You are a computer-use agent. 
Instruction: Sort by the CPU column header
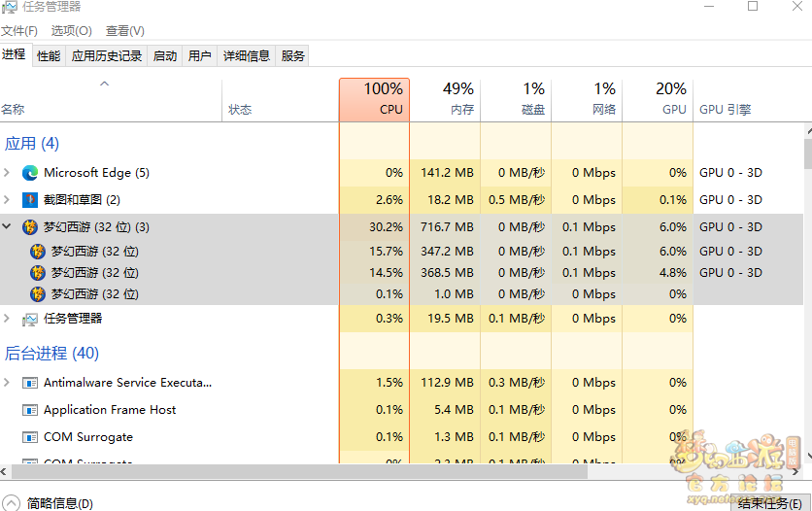374,100
